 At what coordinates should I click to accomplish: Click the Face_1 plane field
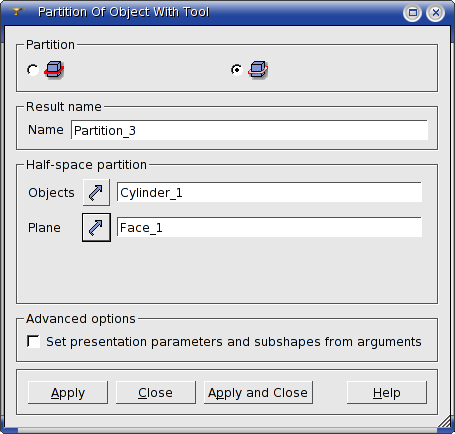(269, 227)
